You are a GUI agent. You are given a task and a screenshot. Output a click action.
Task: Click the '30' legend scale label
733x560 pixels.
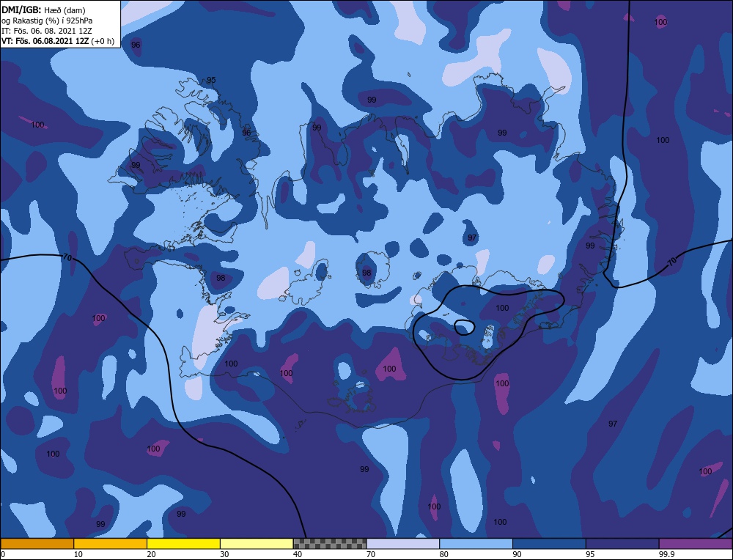click(x=224, y=554)
